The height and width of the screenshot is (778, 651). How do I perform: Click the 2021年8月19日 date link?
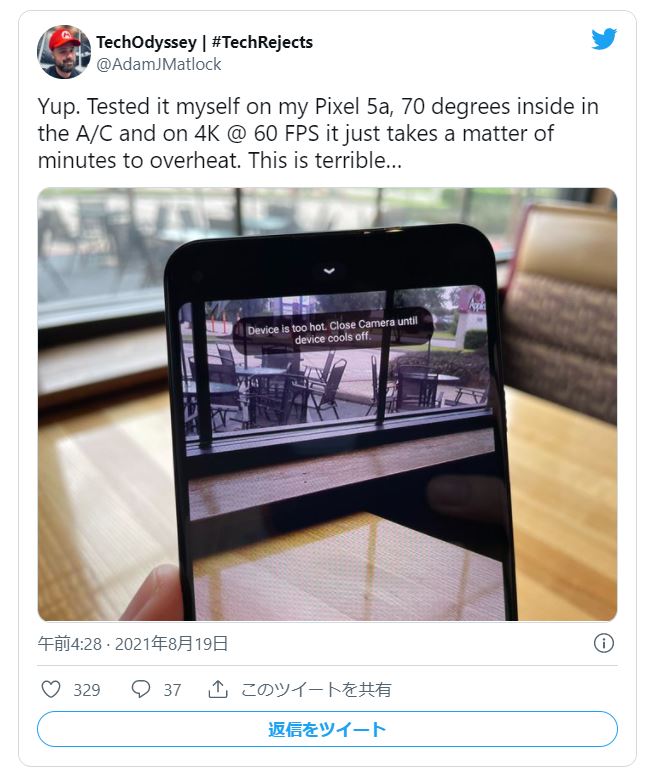click(171, 644)
